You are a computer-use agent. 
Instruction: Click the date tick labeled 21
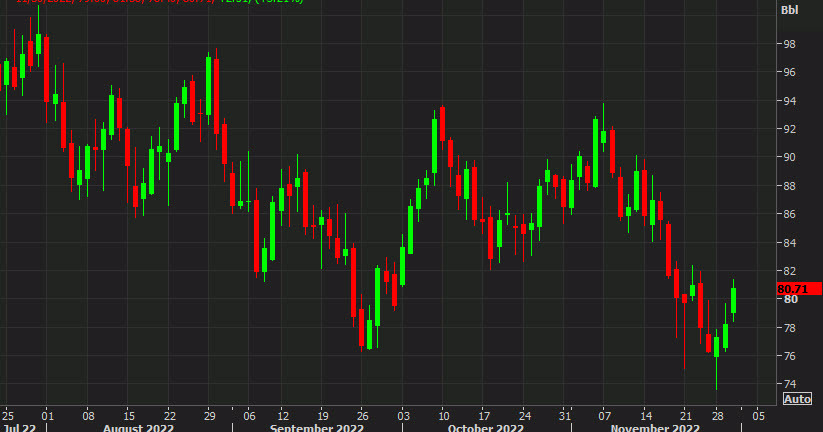pyautogui.click(x=685, y=416)
